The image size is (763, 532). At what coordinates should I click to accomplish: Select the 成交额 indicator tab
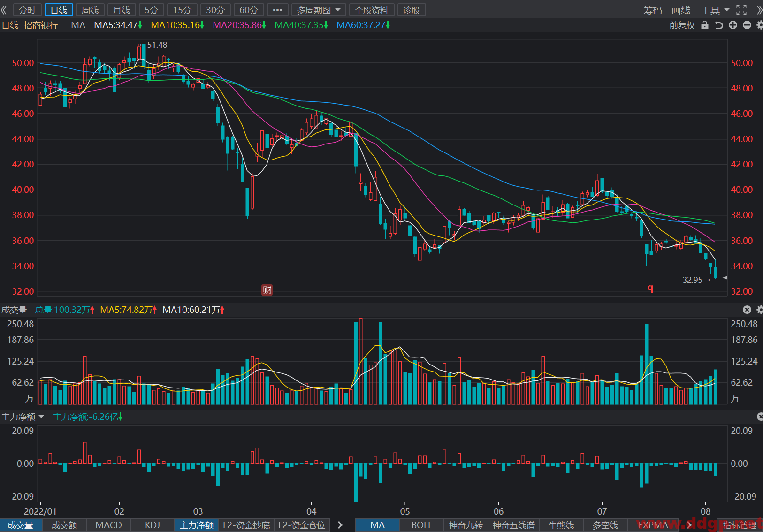64,525
